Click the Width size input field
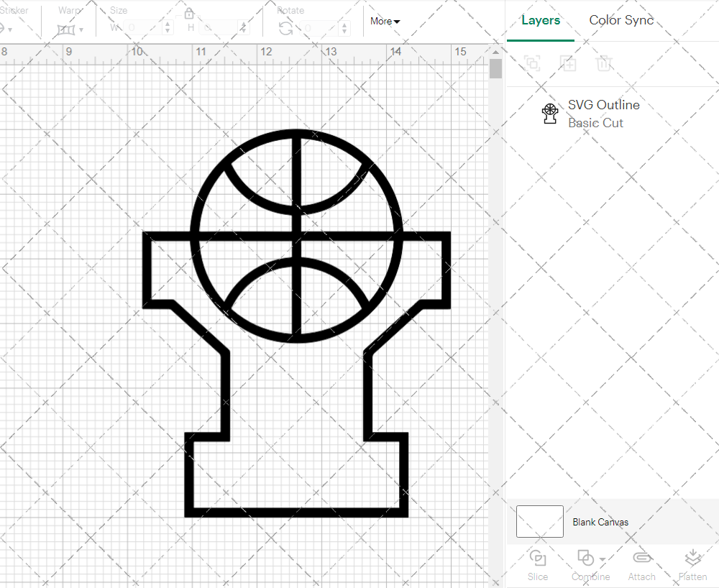 click(144, 28)
